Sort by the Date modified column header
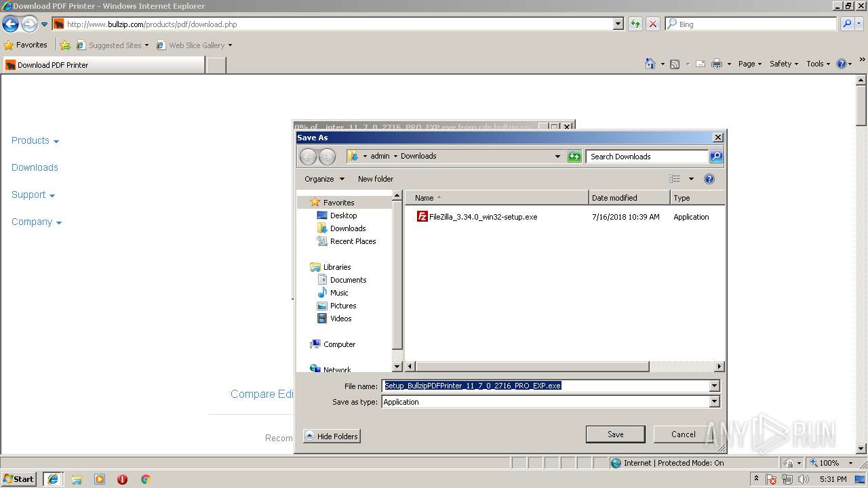The height and width of the screenshot is (488, 868). tap(629, 198)
